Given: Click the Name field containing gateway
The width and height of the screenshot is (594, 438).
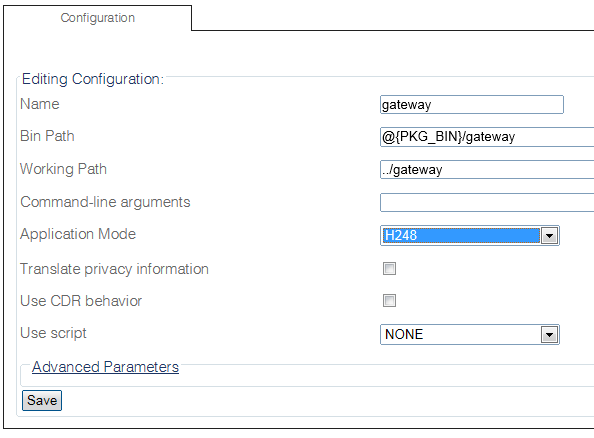Looking at the screenshot, I should [472, 105].
